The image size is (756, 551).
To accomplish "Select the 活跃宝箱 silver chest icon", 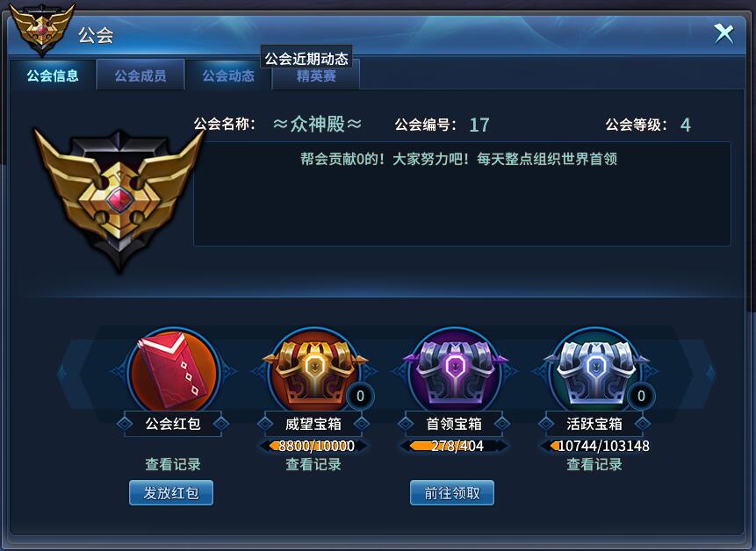I will (595, 369).
